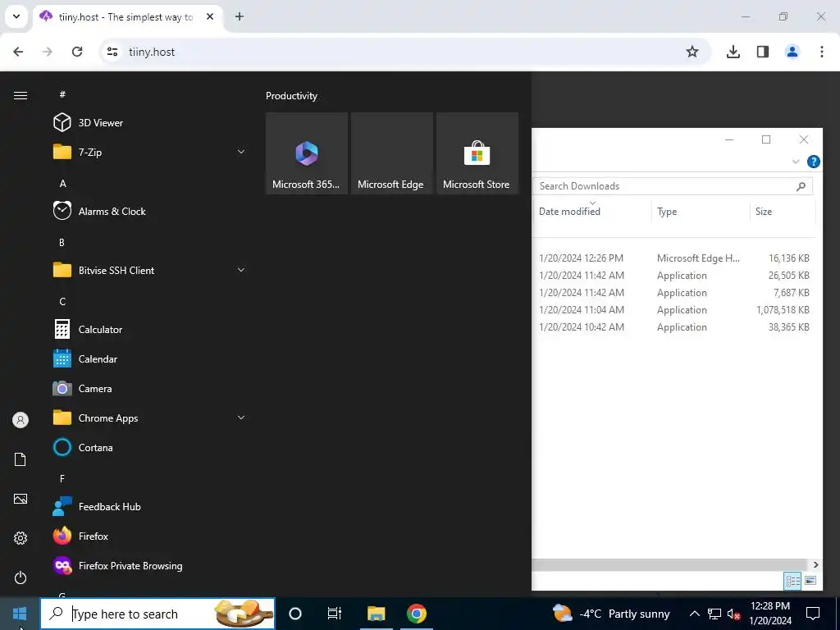The image size is (840, 630).
Task: Click the Microsoft 365 tile
Action: point(307,153)
